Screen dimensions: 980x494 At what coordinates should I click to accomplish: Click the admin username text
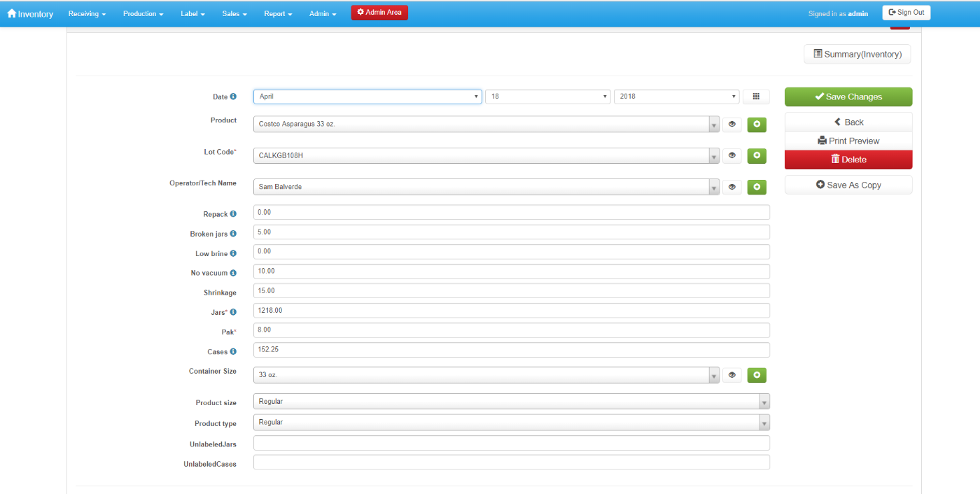tap(857, 13)
